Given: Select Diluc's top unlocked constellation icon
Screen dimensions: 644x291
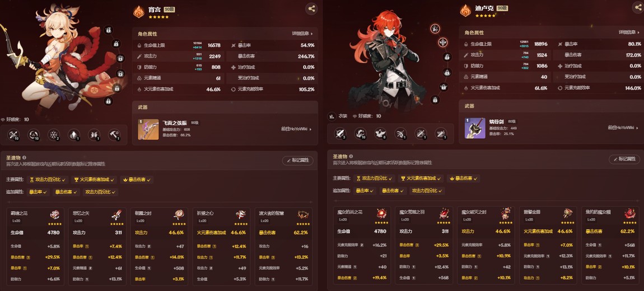Looking at the screenshot, I should point(435,29).
